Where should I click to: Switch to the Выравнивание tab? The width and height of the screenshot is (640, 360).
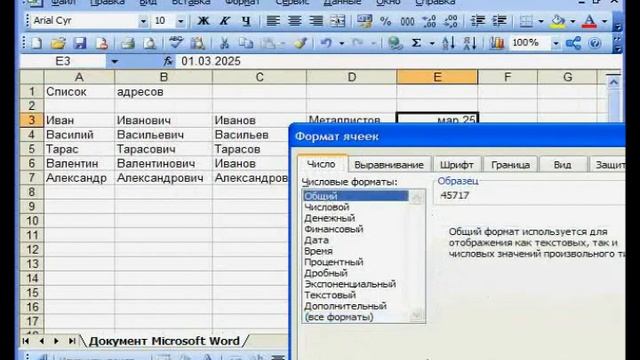[389, 165]
